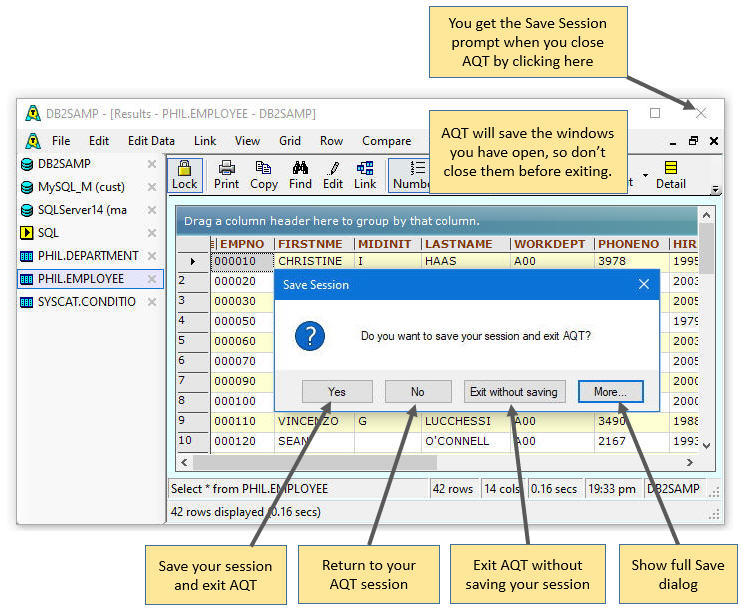The height and width of the screenshot is (608, 741).
Task: Click the More... button
Action: click(611, 392)
